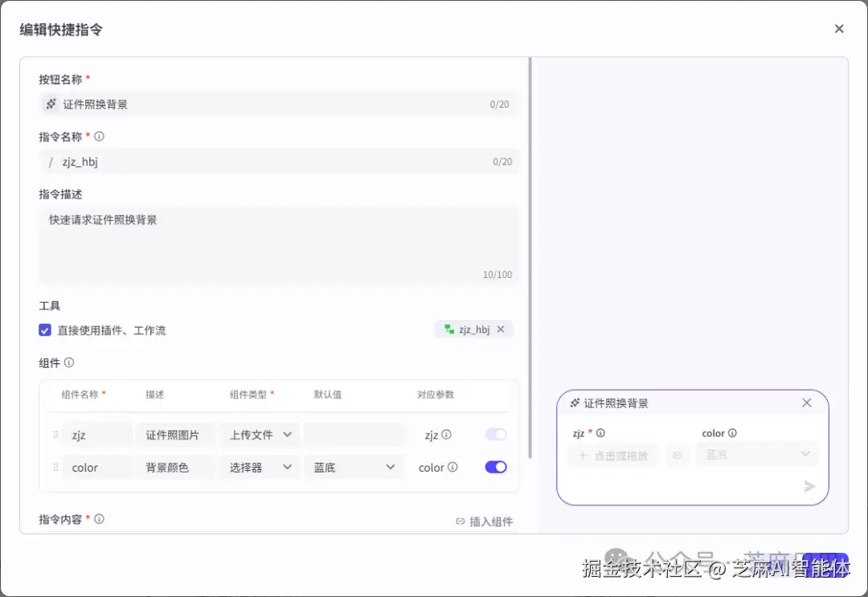
Task: Edit description field 证件照图片
Action: click(175, 435)
